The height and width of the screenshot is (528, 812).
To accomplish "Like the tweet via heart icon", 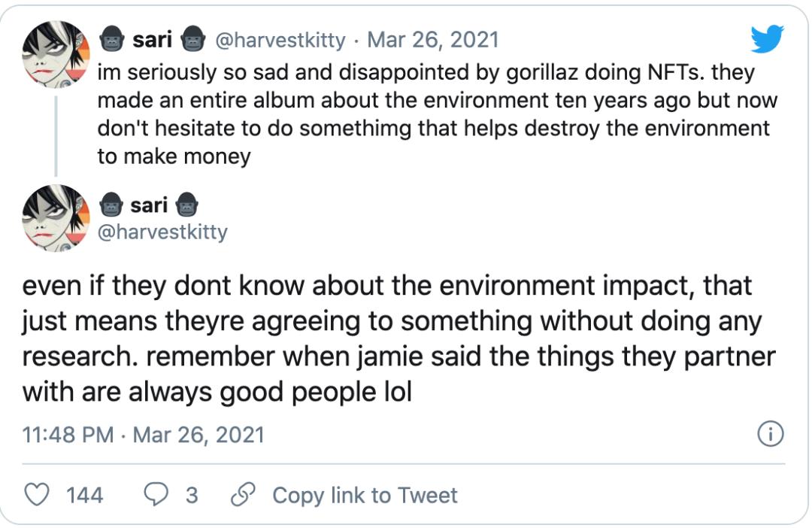I will tap(38, 494).
